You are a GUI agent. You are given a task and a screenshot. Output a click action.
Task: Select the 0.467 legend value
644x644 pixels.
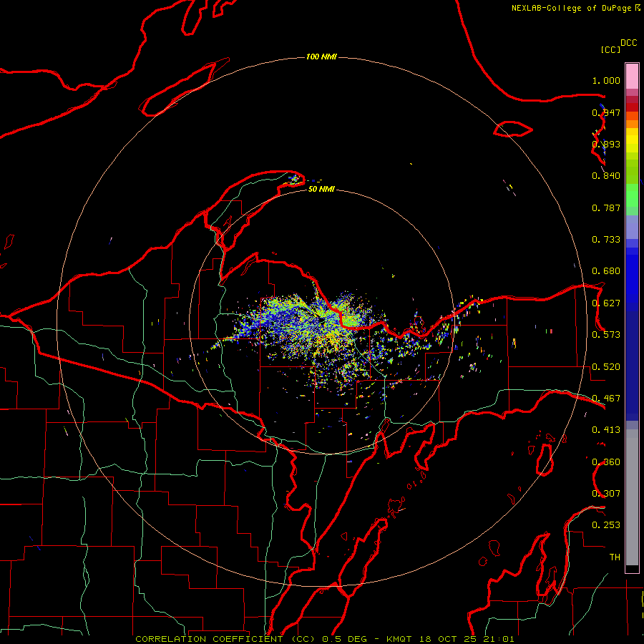pos(606,399)
